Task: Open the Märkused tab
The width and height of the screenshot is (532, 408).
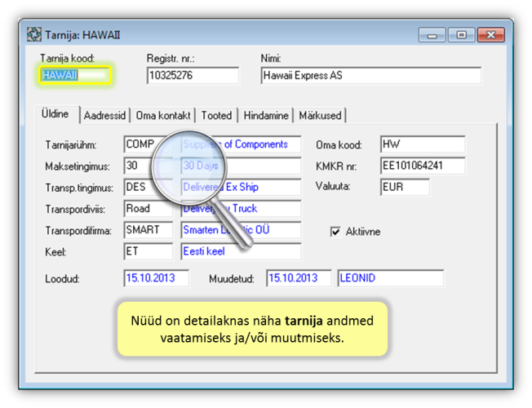Action: 321,116
